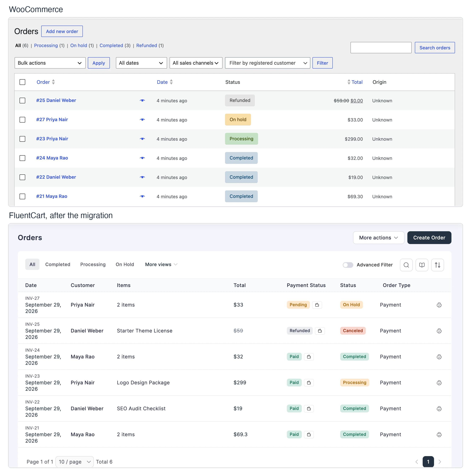471x476 pixels.
Task: Check the box for order #25 Daniel Weber
Action: (x=22, y=101)
